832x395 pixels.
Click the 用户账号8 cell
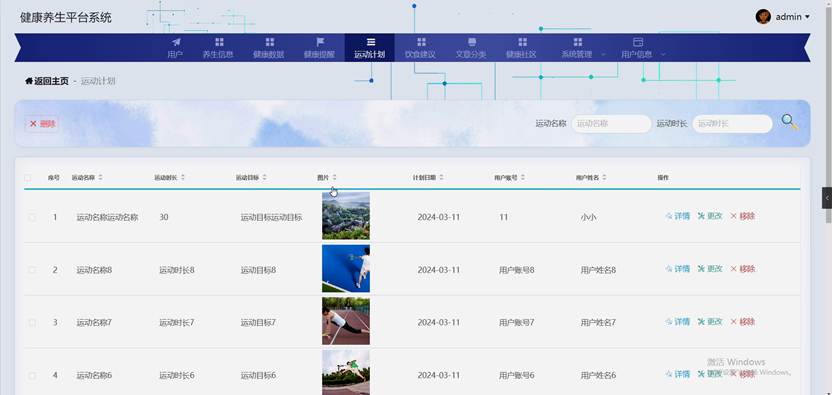pyautogui.click(x=516, y=270)
